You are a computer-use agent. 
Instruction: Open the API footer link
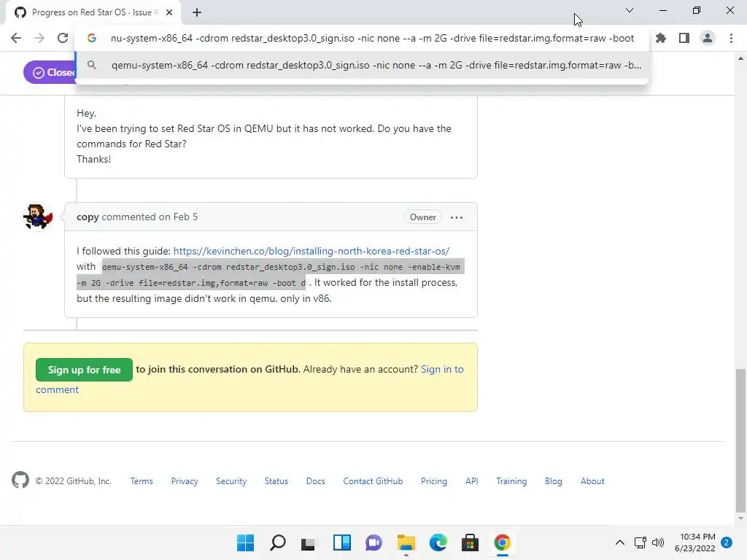tap(472, 481)
